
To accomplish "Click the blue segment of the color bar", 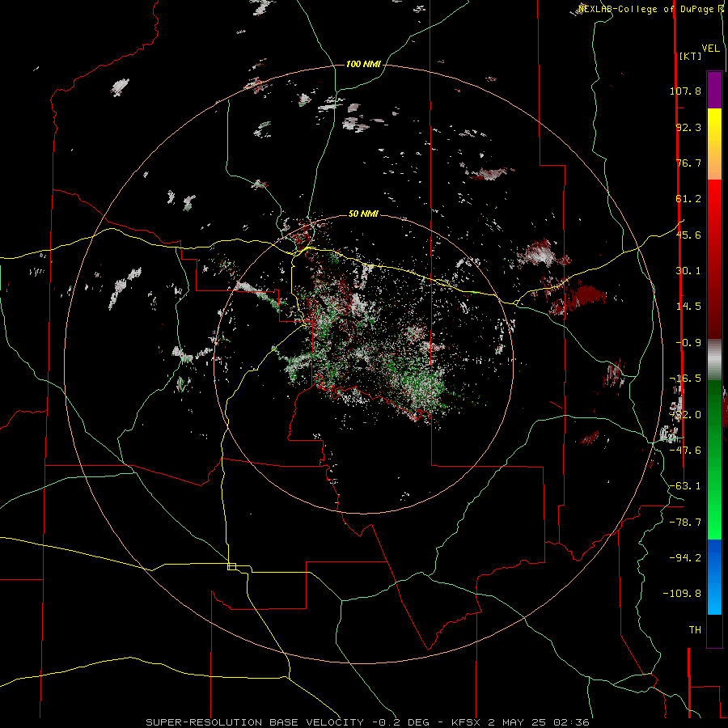I will 714,577.
